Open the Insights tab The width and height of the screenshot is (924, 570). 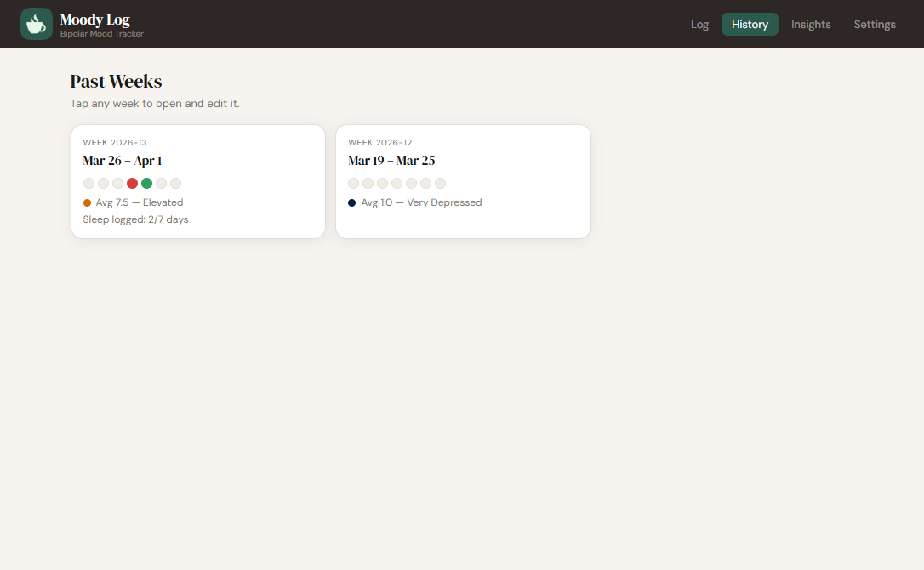811,24
